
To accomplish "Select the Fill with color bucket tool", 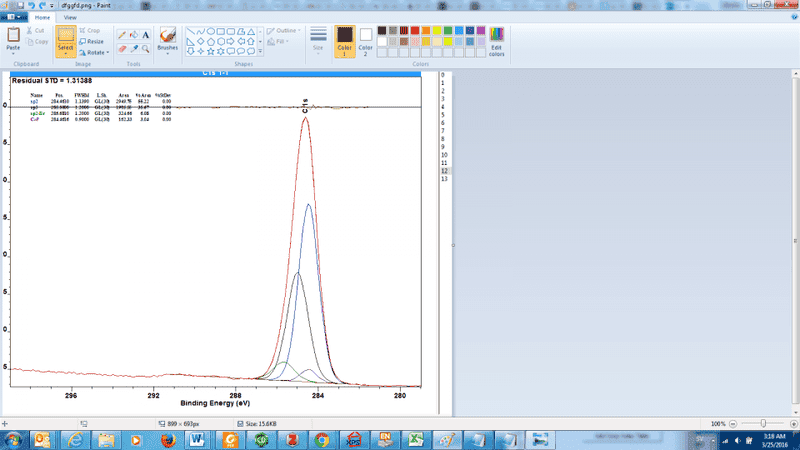I will (134, 35).
